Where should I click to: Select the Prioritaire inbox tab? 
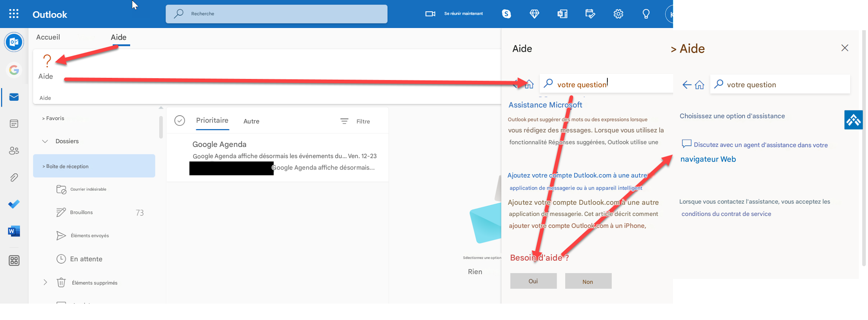point(212,120)
